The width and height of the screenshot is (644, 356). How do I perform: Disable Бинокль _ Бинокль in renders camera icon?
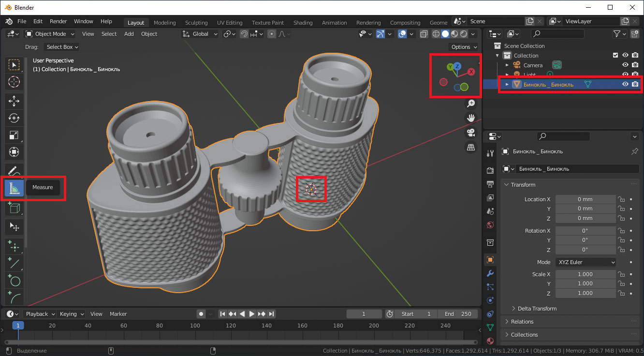coord(635,84)
